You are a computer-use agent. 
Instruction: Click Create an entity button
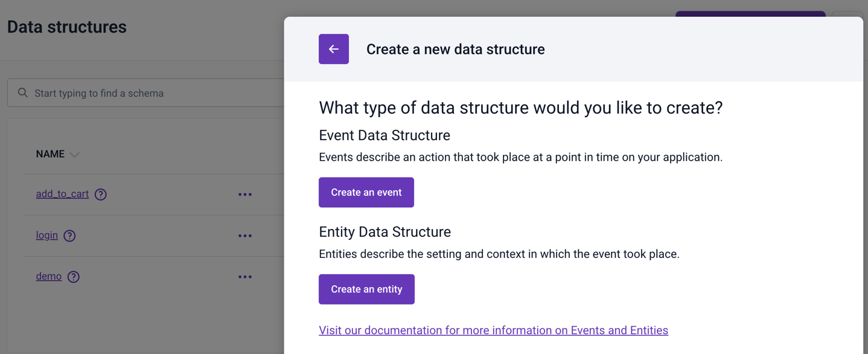(x=366, y=289)
